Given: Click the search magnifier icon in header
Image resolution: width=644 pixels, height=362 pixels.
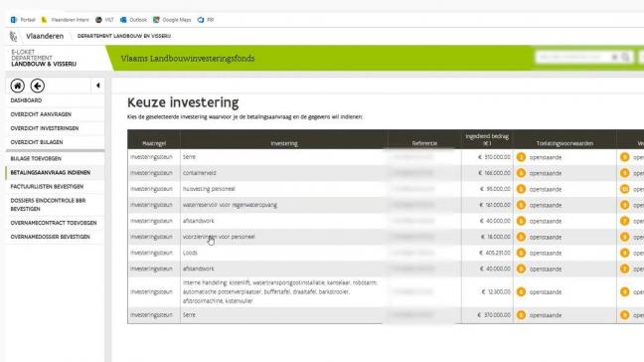Looking at the screenshot, I should (625, 57).
